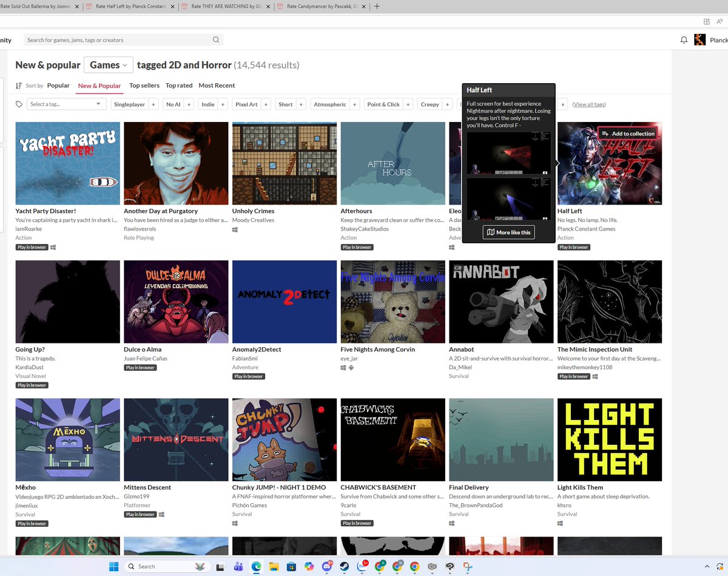
Task: Open Copilot from taskbar
Action: coord(309,566)
